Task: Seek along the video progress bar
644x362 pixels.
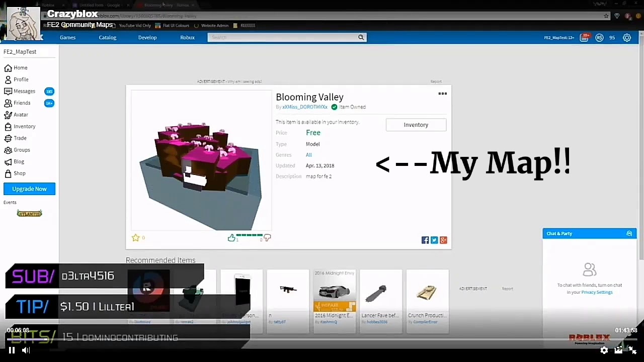Action: 322,340
